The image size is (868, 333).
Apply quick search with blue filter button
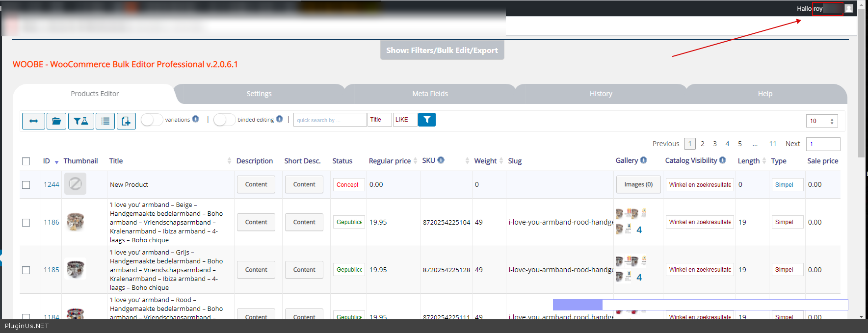click(427, 120)
